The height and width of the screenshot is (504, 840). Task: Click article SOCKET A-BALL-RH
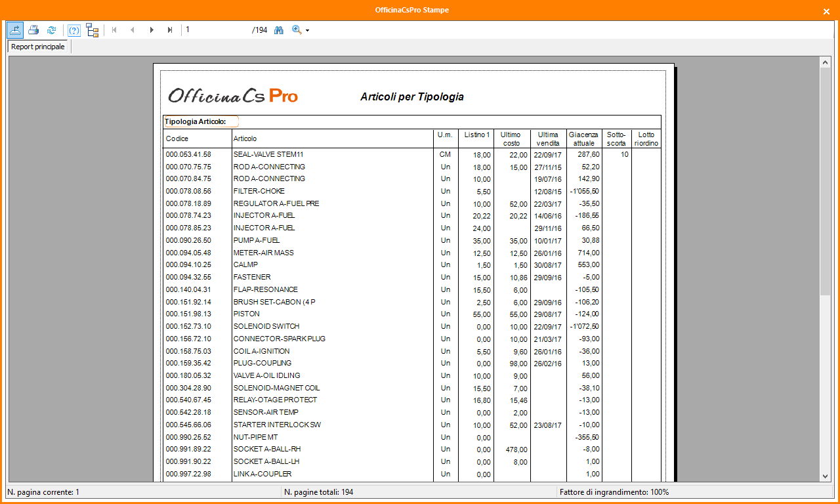pos(267,449)
